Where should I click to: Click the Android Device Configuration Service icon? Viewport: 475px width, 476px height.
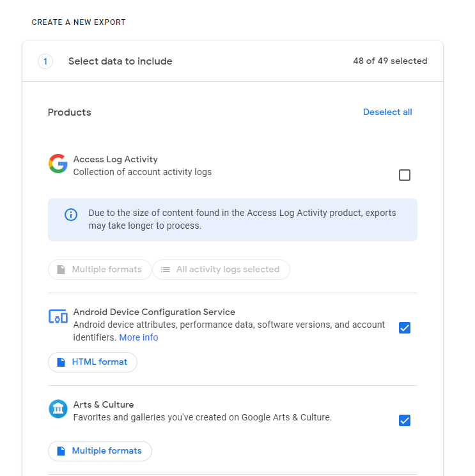tap(58, 316)
